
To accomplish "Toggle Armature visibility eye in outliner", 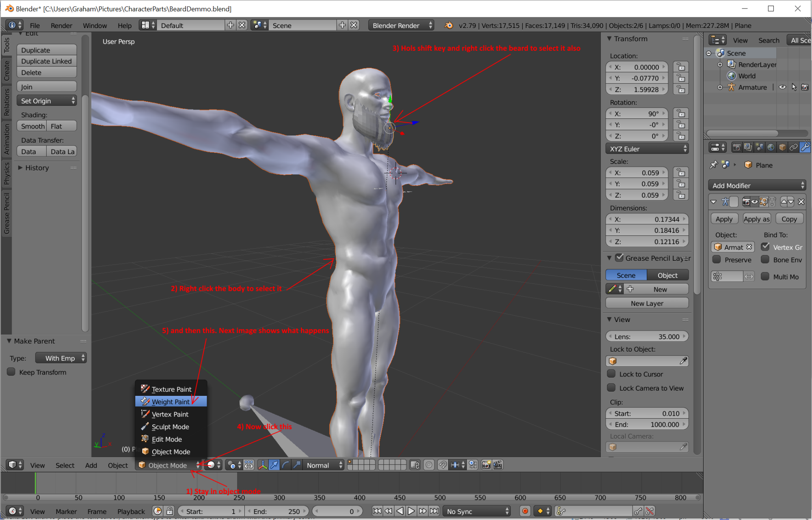I will (782, 87).
